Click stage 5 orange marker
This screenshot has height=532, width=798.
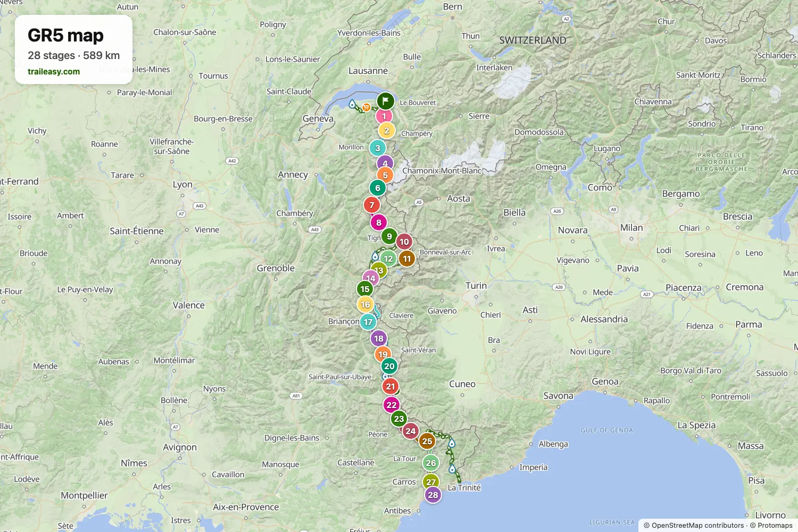pos(385,175)
